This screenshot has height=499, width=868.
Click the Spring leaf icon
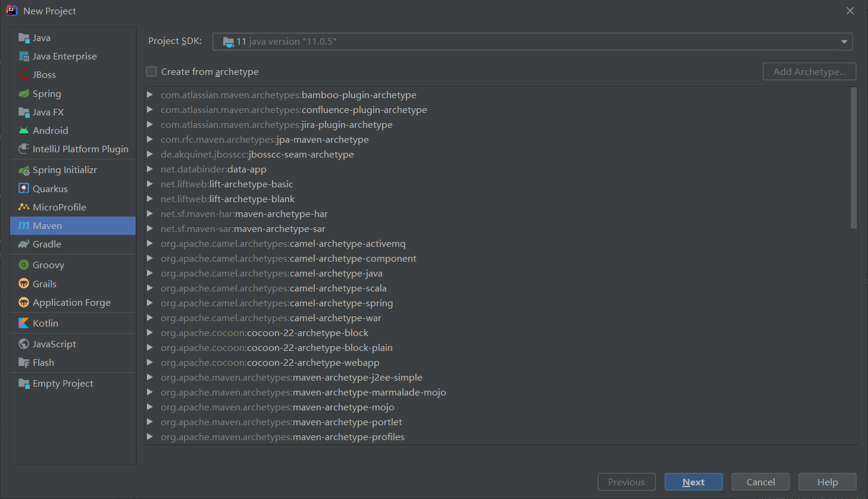pos(24,93)
